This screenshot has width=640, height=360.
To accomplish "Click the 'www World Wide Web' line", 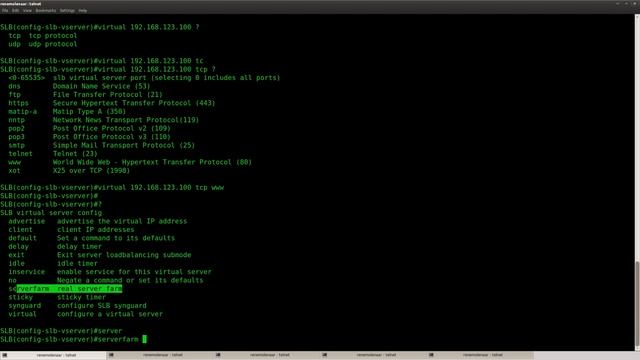I will point(130,162).
